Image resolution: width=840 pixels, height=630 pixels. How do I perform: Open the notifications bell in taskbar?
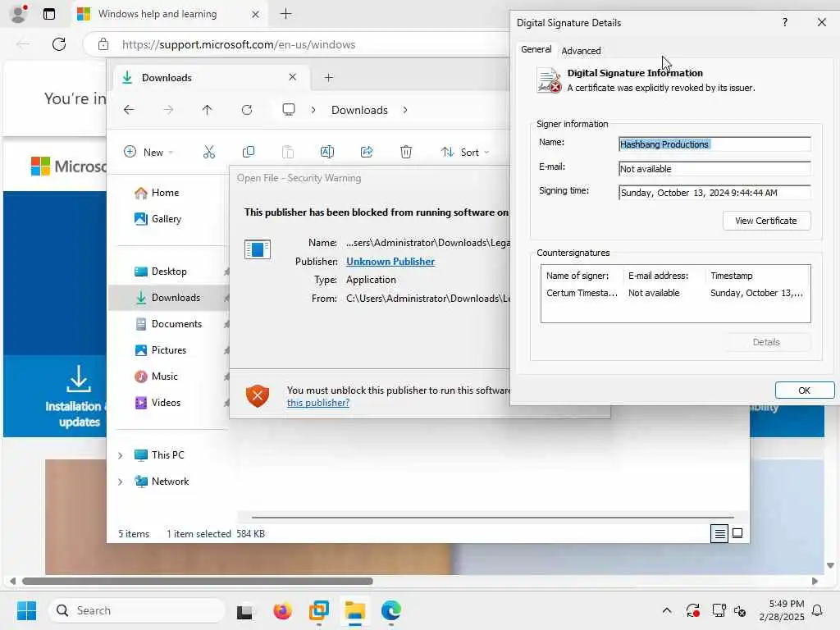coord(818,610)
